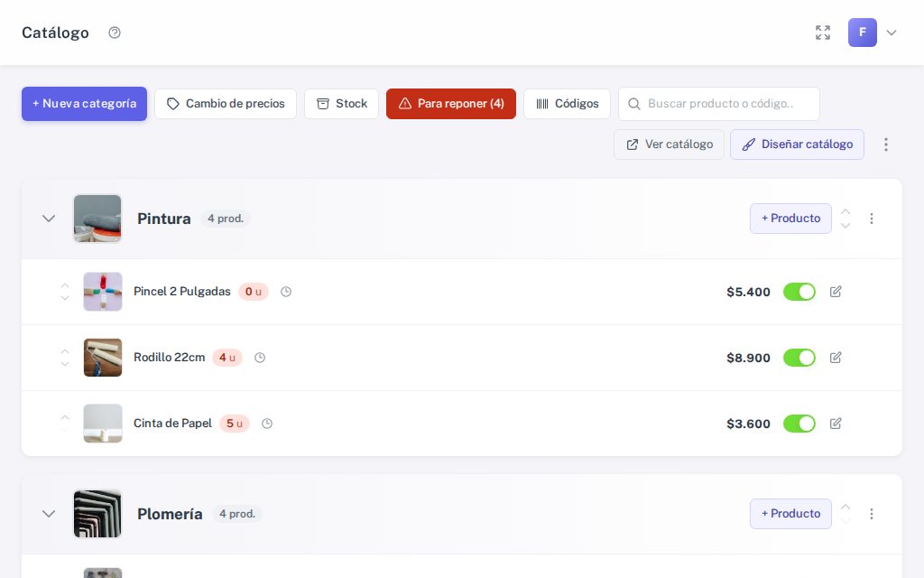Open Rodillo 22cm product image
The width and height of the screenshot is (924, 578).
point(103,358)
